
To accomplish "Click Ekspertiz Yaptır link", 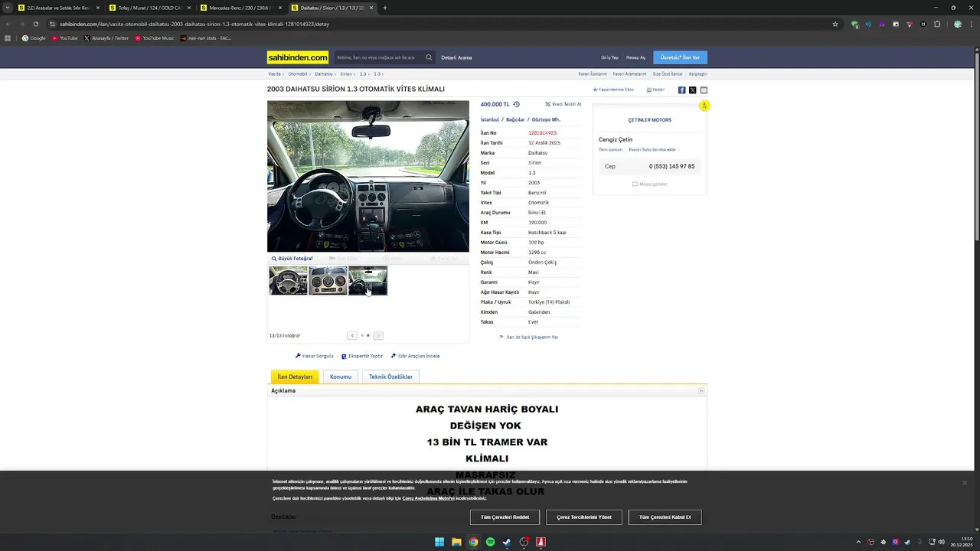I will [x=362, y=356].
